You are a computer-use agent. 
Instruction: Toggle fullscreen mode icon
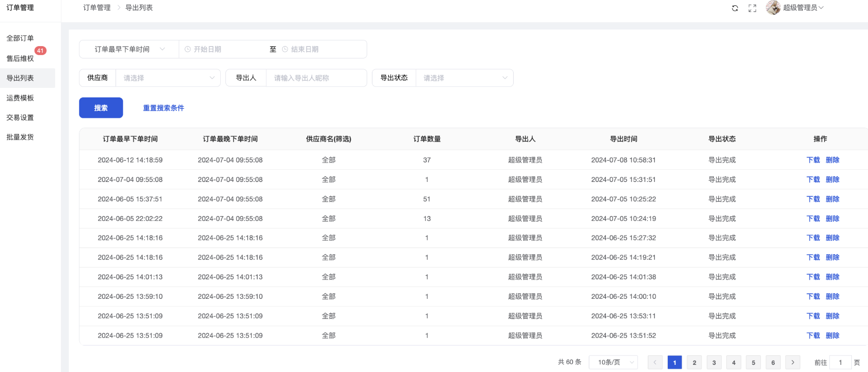tap(752, 8)
